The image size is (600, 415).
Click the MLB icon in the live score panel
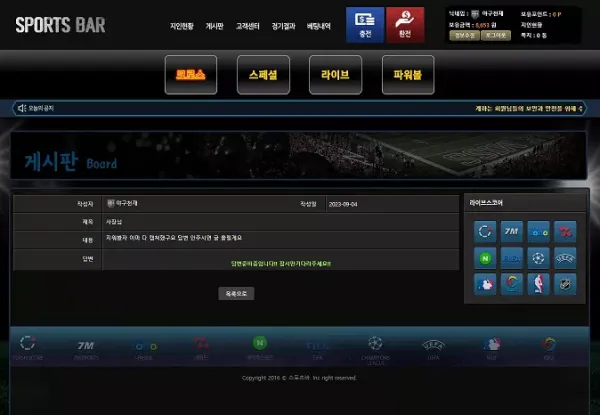click(485, 284)
